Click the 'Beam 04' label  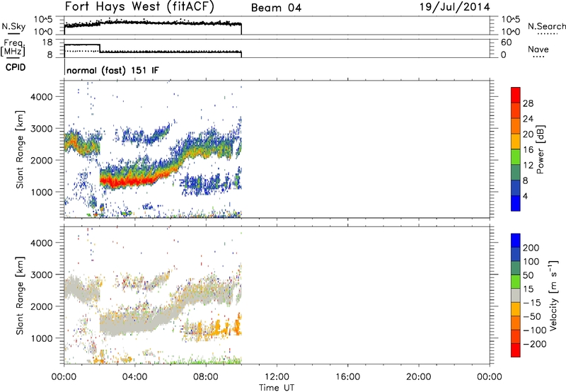276,8
